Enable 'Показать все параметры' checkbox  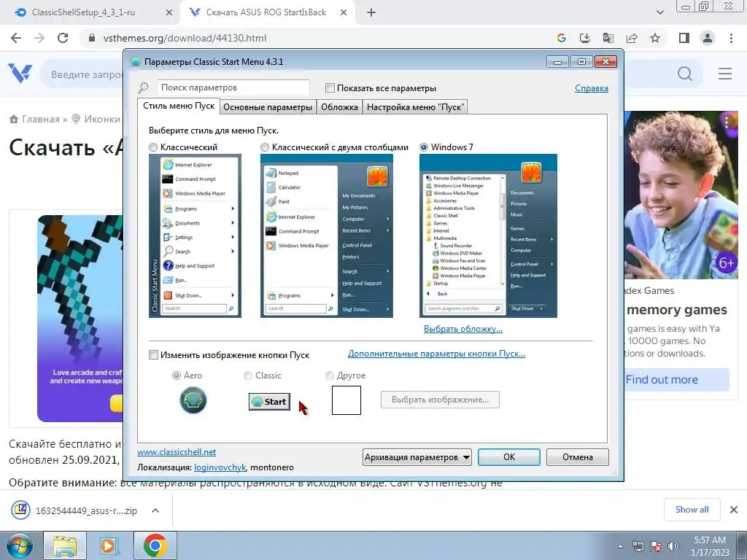(x=330, y=87)
